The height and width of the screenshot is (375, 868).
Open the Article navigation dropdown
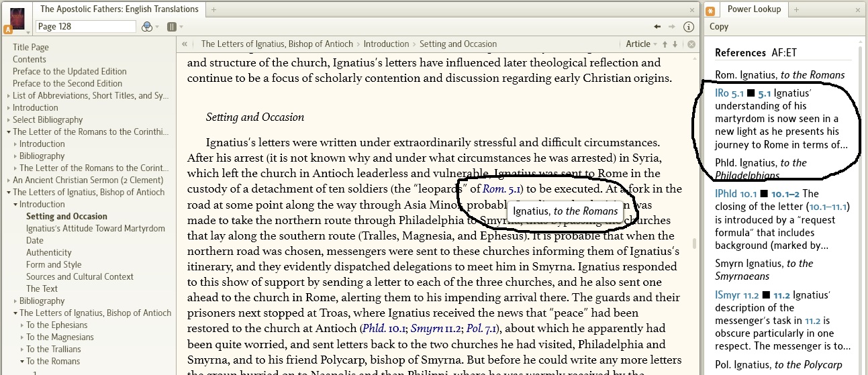click(x=642, y=44)
